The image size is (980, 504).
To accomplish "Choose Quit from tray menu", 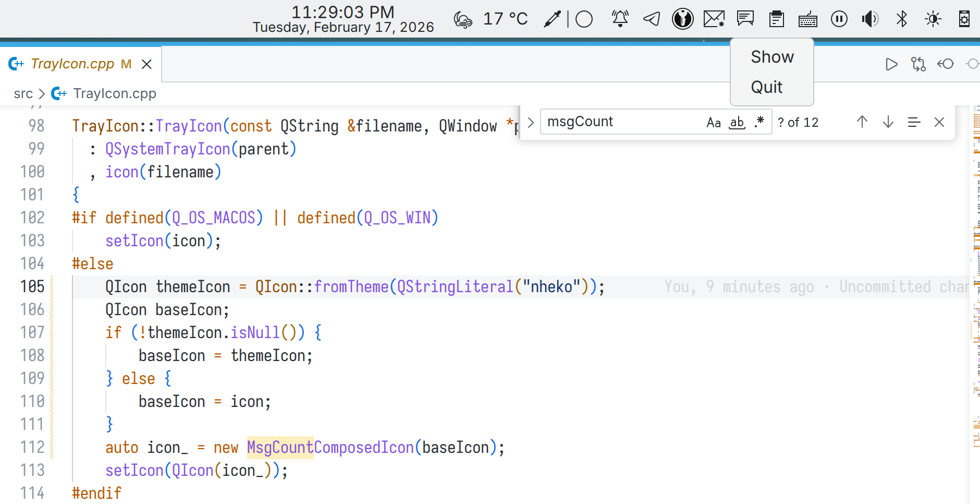I will tap(766, 87).
